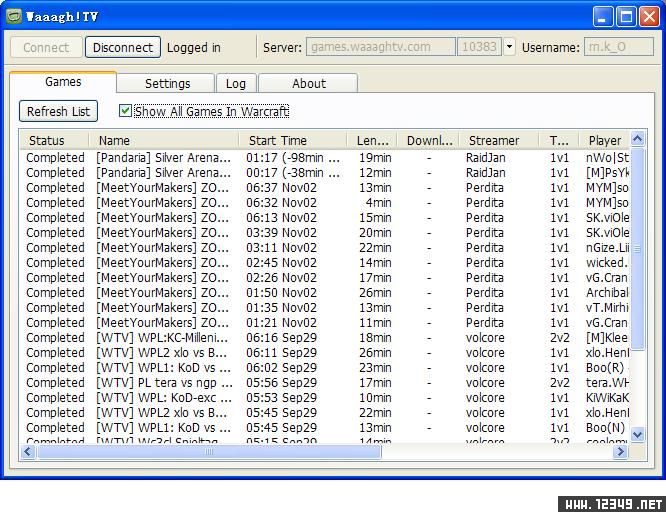Sort by Player column header

(x=604, y=141)
